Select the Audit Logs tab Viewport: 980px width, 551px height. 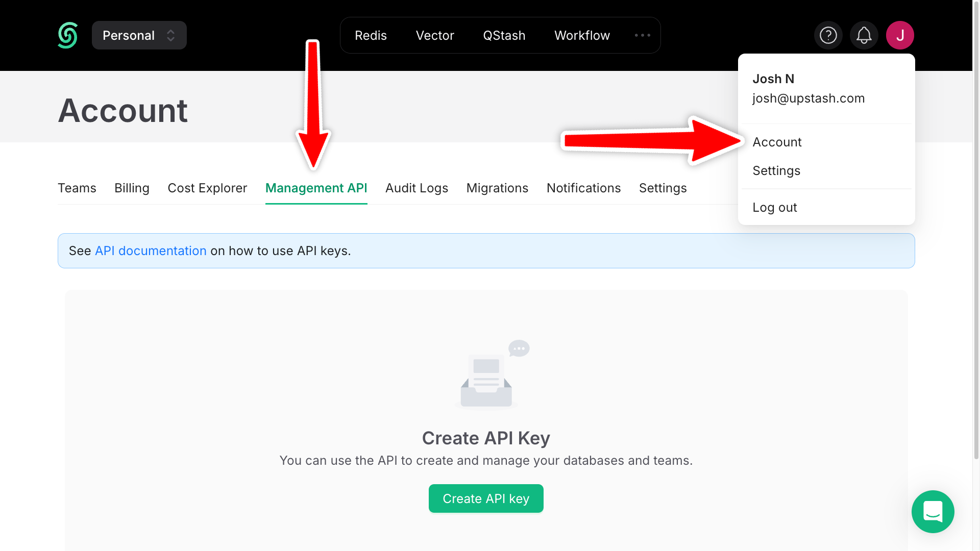pos(416,188)
